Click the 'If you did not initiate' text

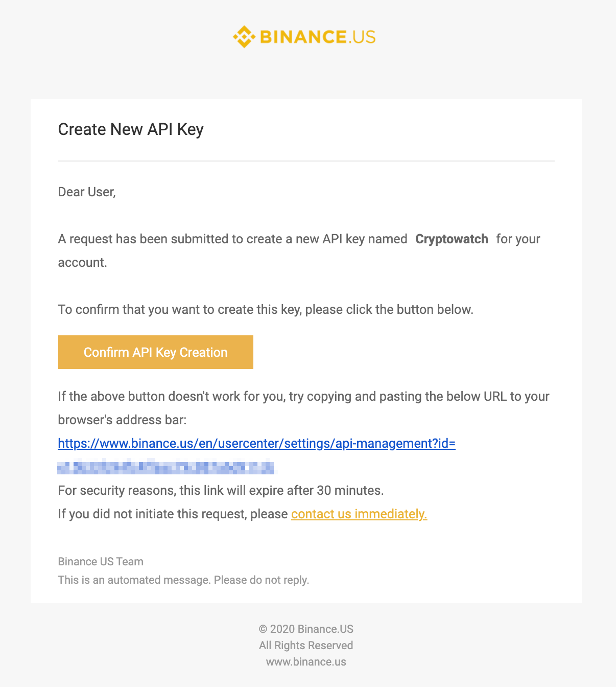pos(173,514)
